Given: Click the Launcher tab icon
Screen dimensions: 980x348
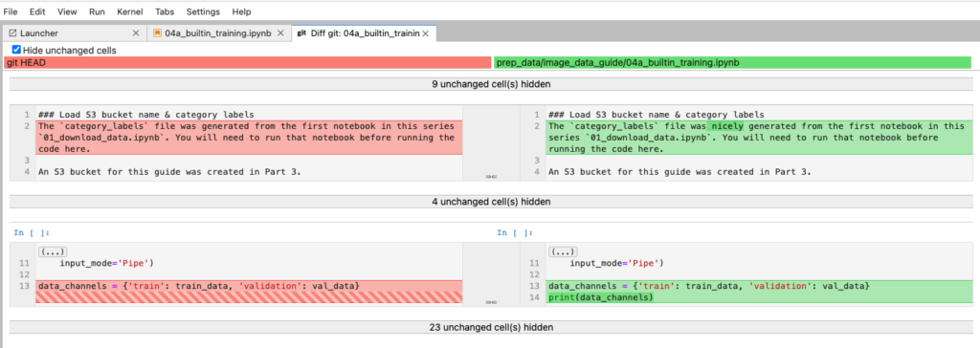Looking at the screenshot, I should tap(12, 33).
